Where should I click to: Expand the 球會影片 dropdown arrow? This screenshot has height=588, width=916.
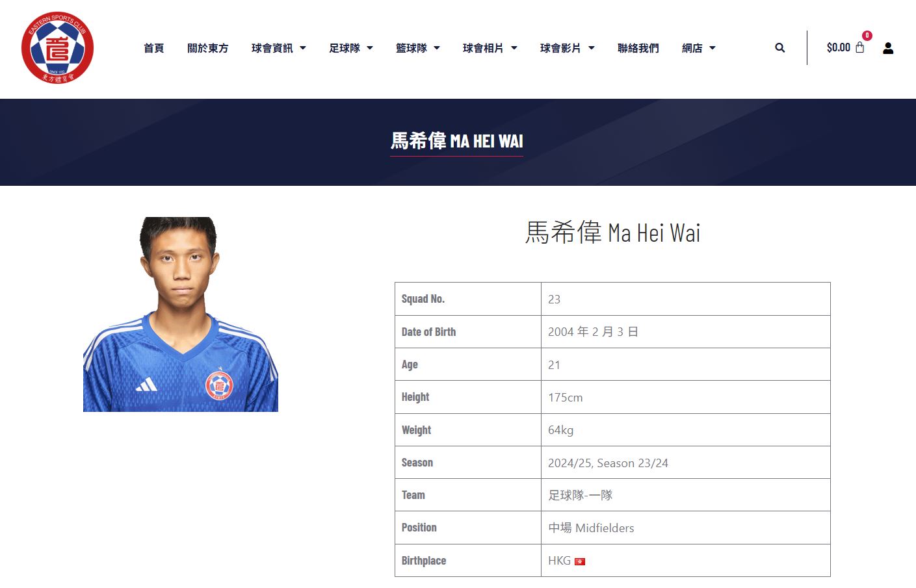[592, 48]
